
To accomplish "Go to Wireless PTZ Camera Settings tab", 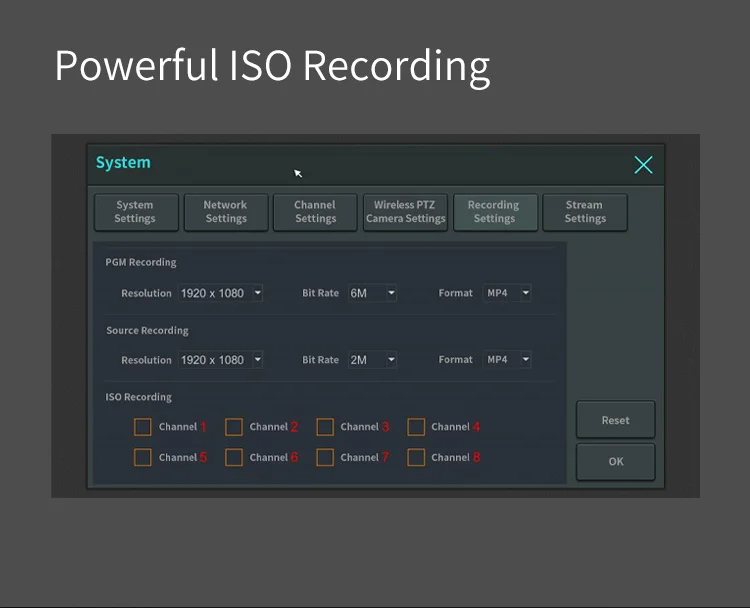I will point(405,212).
